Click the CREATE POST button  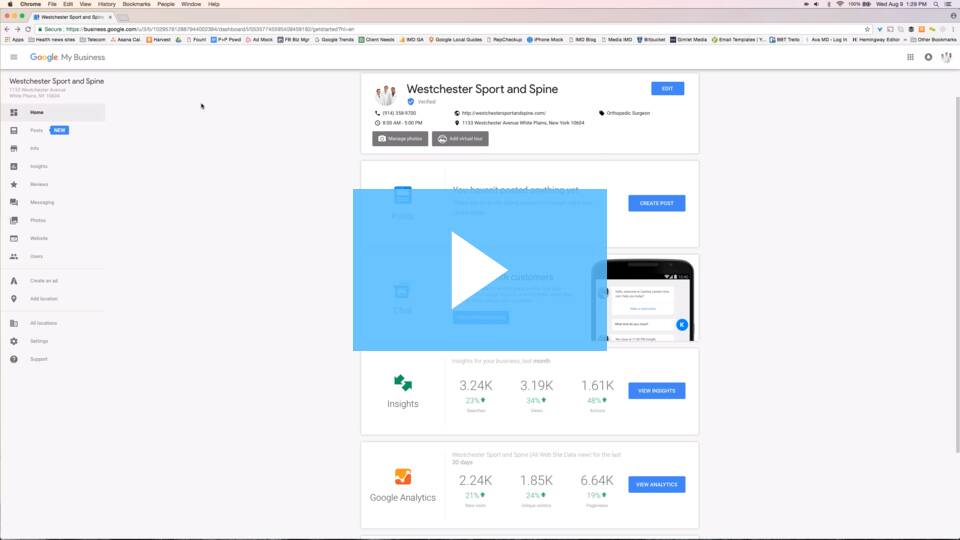click(656, 203)
